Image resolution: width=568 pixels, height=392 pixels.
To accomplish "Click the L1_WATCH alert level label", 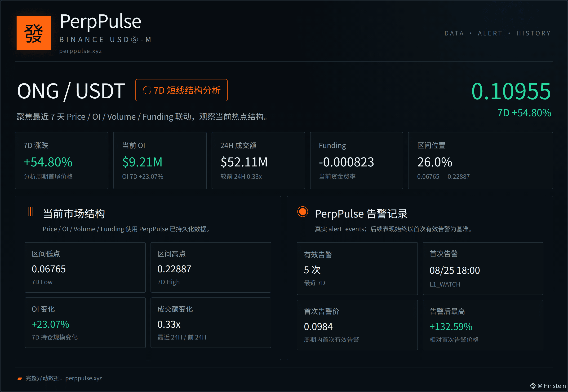I will [x=445, y=284].
